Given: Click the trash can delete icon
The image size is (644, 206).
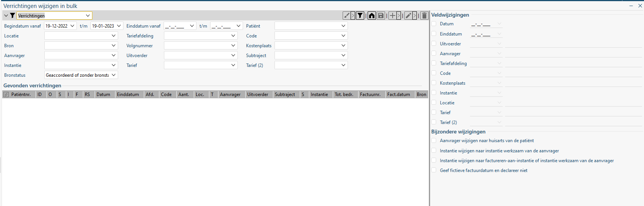Looking at the screenshot, I should (424, 15).
